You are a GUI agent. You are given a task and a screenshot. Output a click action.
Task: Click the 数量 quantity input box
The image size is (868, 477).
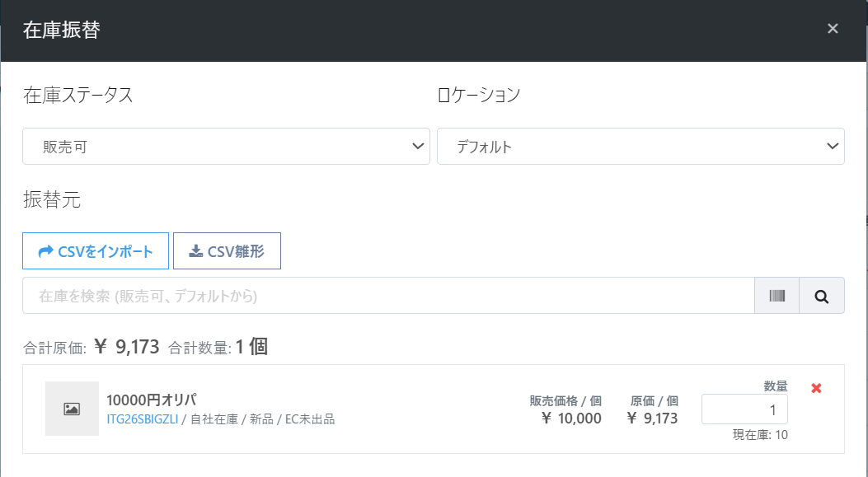click(x=744, y=409)
